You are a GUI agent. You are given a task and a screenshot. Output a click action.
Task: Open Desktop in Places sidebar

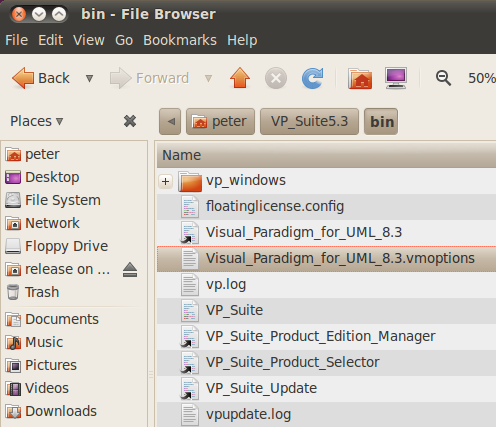(x=42, y=177)
